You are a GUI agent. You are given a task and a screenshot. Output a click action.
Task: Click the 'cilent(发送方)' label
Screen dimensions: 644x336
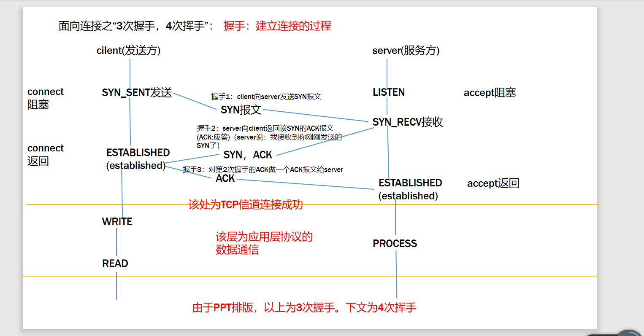click(129, 51)
